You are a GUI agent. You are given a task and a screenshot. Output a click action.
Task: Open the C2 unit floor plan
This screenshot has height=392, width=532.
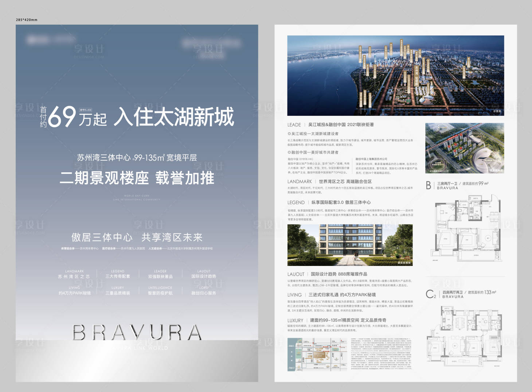point(465,336)
